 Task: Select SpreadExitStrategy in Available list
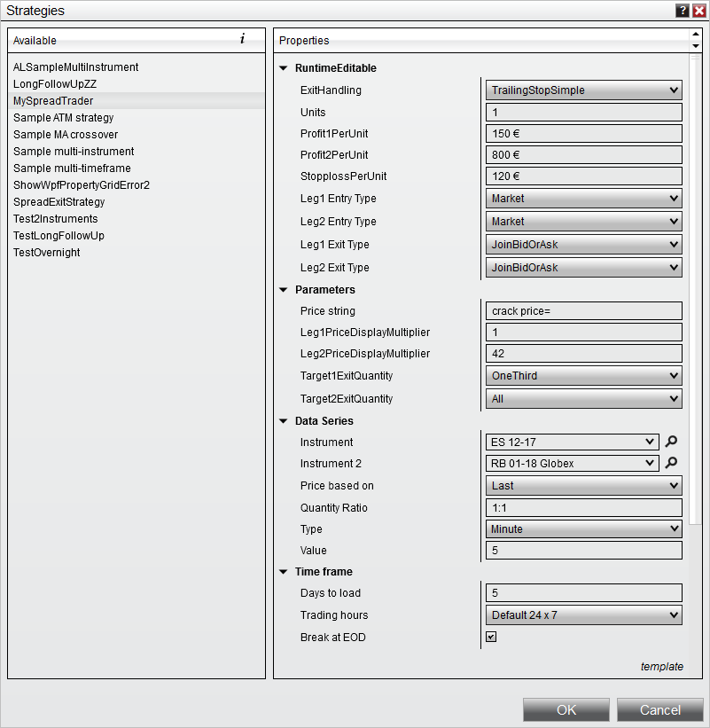click(x=59, y=202)
